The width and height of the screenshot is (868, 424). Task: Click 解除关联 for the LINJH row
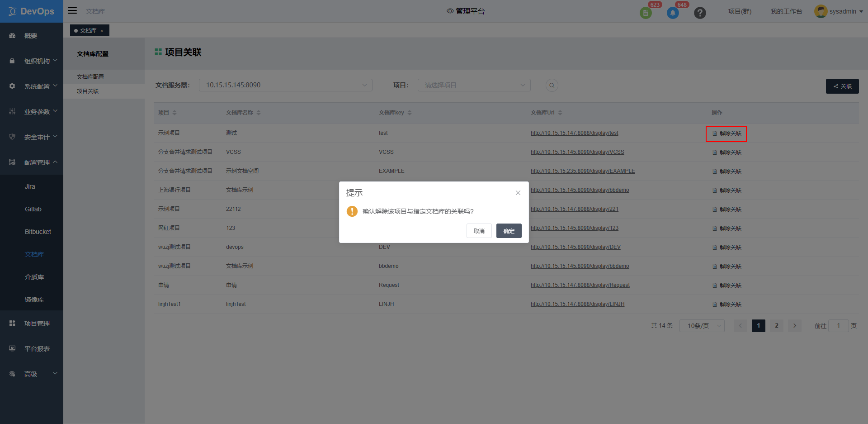pyautogui.click(x=727, y=305)
